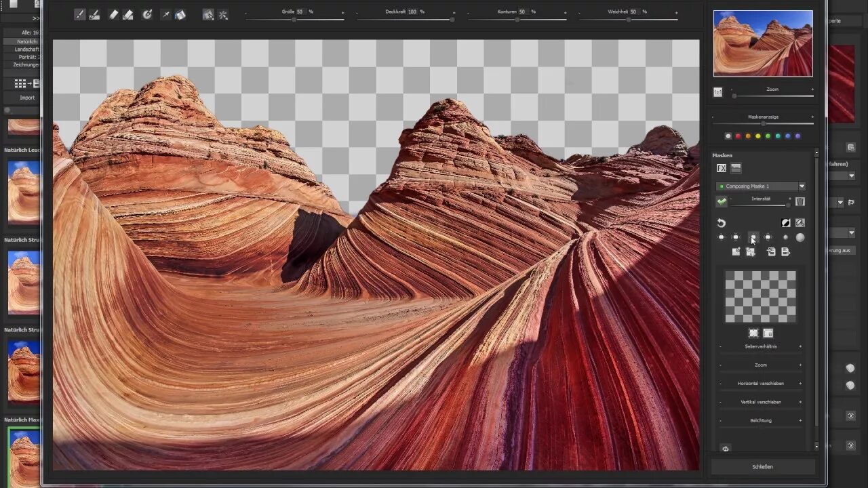
Task: Toggle the green checkmark mask activation
Action: [722, 201]
